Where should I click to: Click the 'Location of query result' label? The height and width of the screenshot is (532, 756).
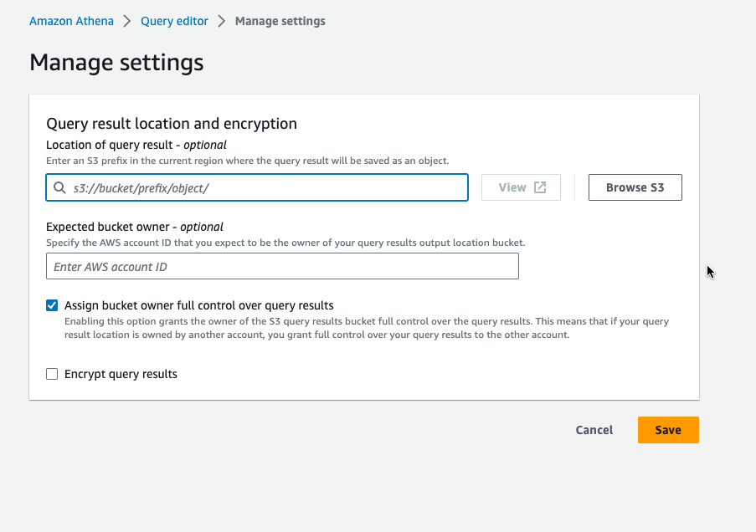coord(136,145)
